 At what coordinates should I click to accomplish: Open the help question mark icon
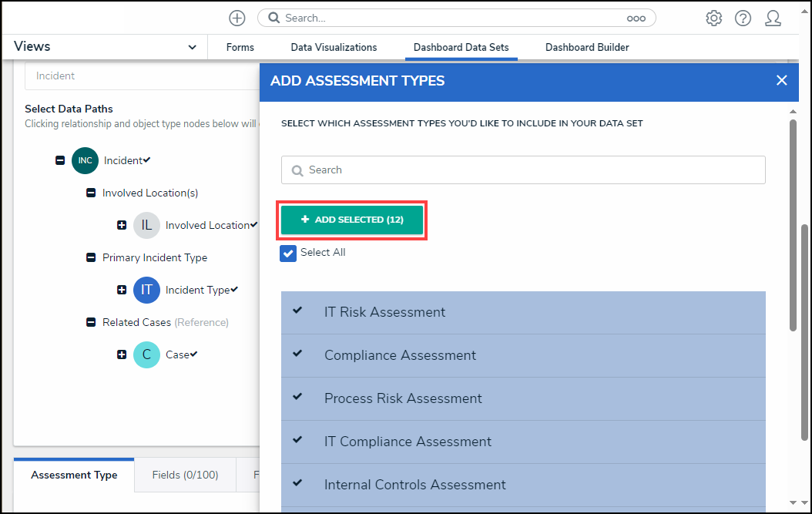point(743,18)
